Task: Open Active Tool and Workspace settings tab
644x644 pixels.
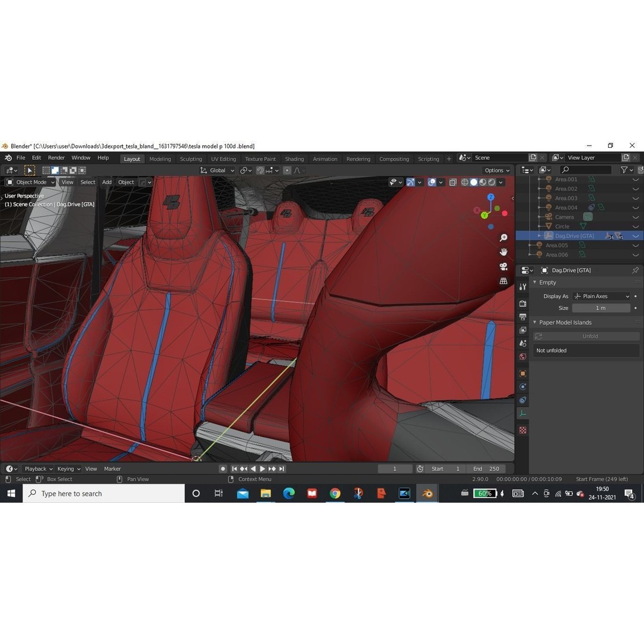Action: pos(523,287)
